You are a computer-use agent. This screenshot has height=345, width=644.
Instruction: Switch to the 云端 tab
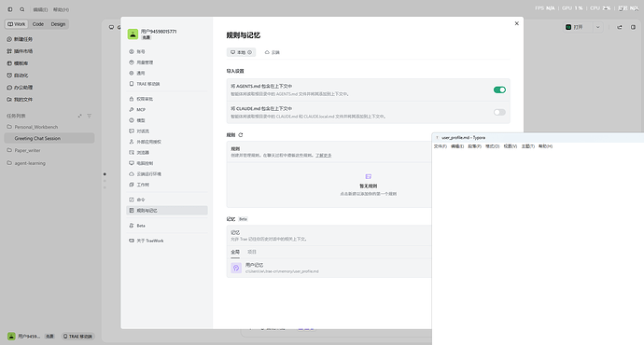tap(272, 52)
